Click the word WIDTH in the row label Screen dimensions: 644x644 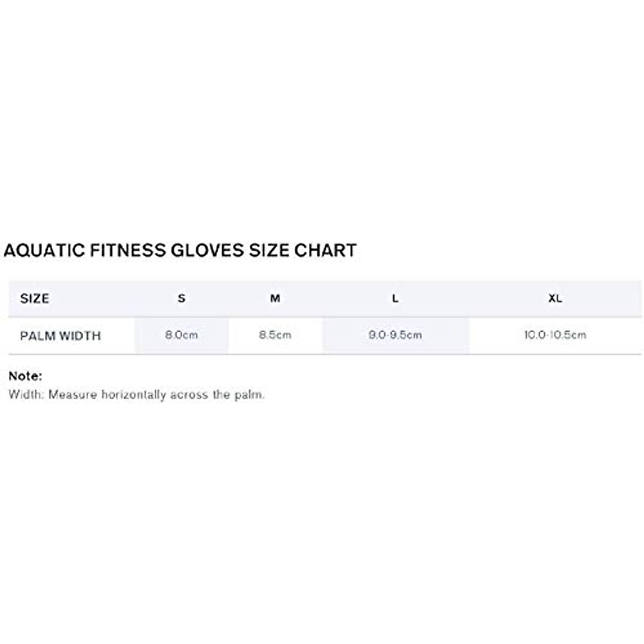click(x=80, y=336)
